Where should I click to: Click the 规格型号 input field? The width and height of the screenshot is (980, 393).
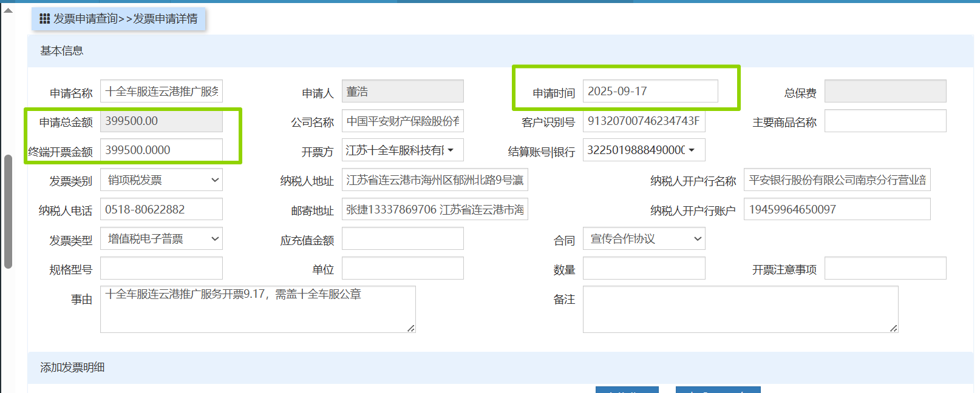[x=162, y=268]
